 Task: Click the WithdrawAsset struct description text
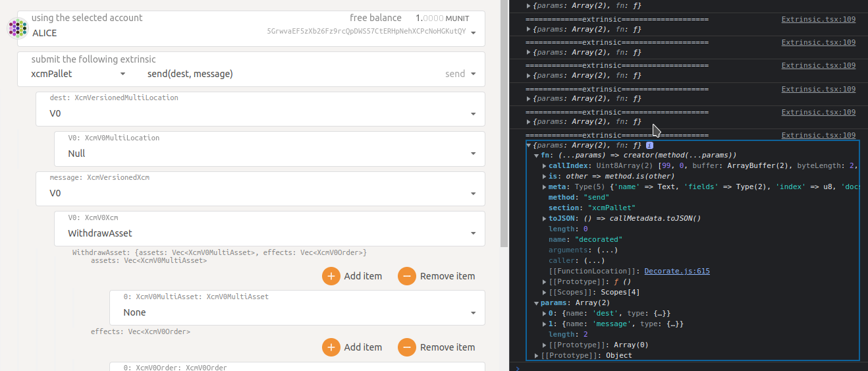tap(219, 252)
